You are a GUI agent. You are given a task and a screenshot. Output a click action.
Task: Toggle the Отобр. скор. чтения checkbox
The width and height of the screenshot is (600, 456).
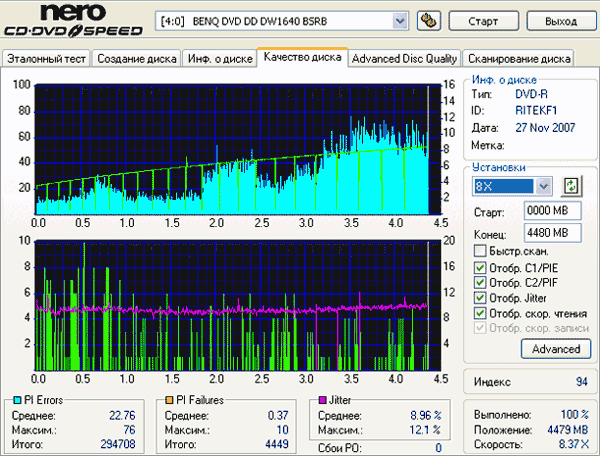tap(479, 313)
